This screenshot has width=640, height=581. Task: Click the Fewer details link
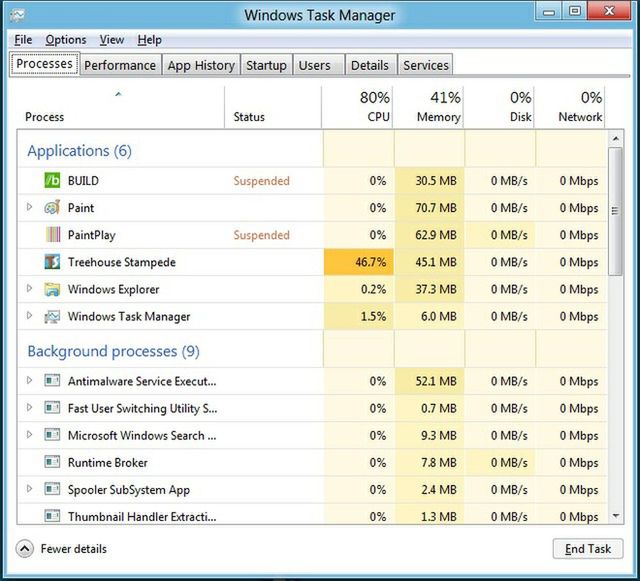pos(73,549)
